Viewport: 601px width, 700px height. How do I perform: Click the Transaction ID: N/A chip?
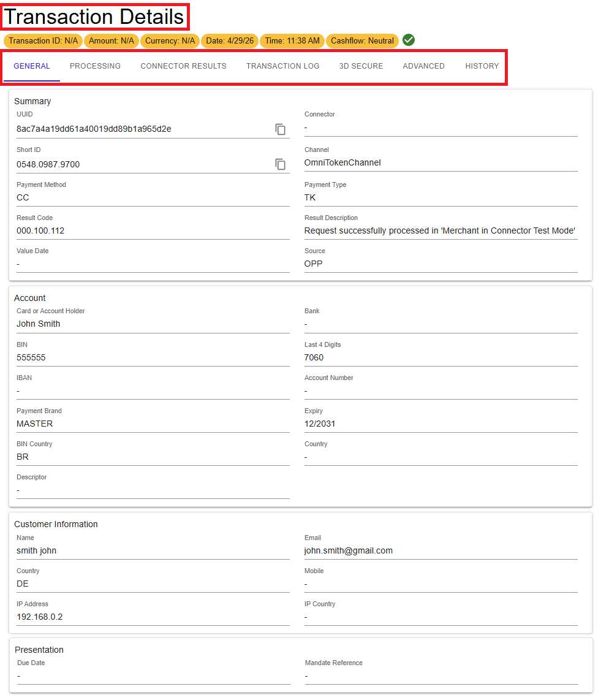[43, 40]
